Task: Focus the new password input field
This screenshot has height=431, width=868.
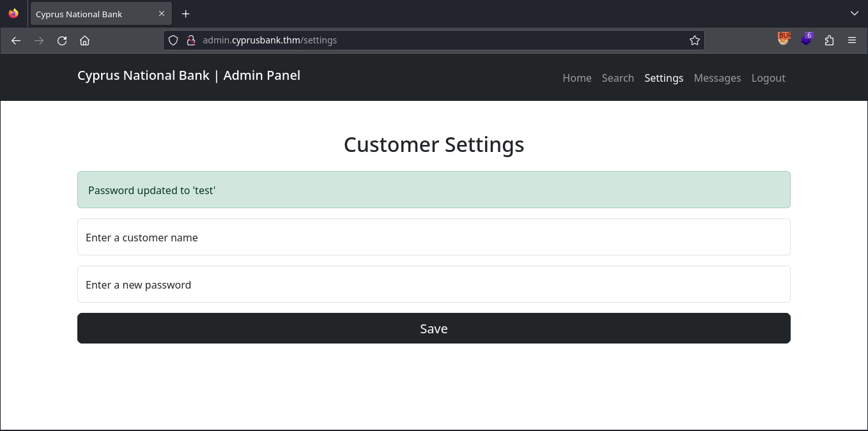Action: click(x=433, y=284)
